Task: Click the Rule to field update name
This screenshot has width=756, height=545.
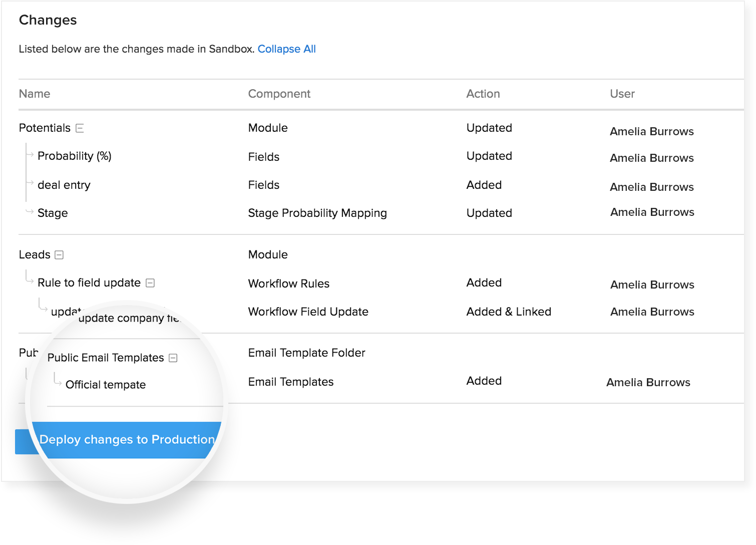Action: click(x=89, y=283)
